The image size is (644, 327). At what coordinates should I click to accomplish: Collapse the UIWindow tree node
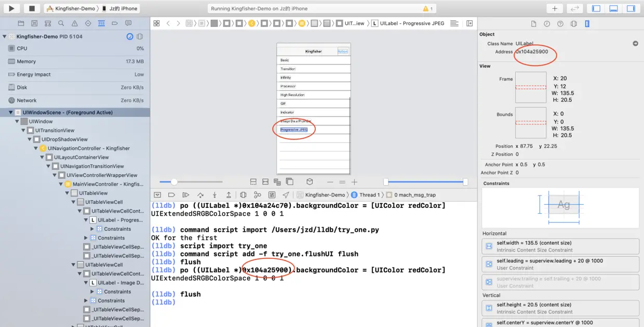click(17, 121)
